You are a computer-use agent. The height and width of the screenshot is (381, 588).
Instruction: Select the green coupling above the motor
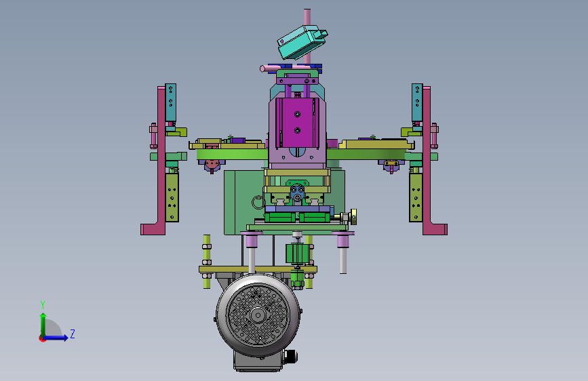(297, 254)
